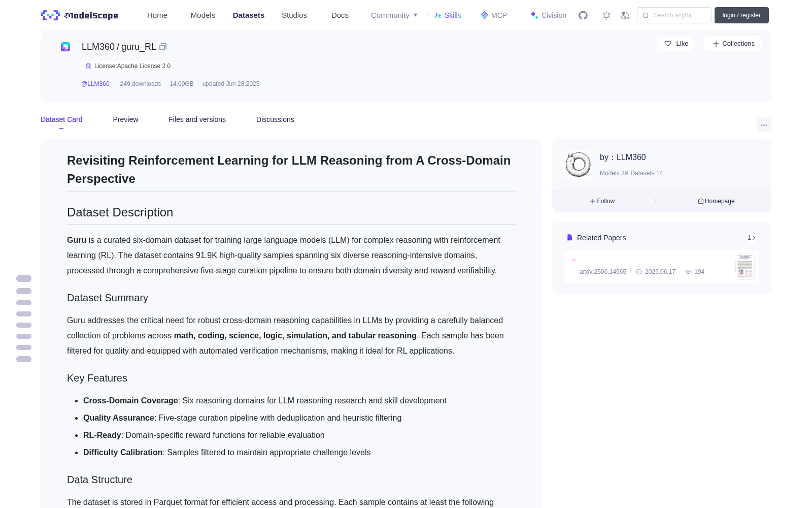Click the last outline navigation marker
The width and height of the screenshot is (812, 508).
(x=24, y=359)
